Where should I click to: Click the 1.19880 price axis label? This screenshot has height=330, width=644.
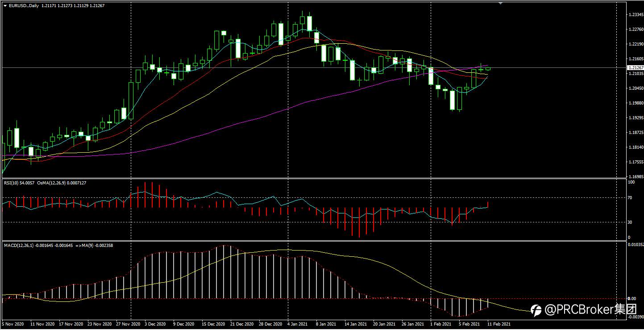(x=635, y=103)
